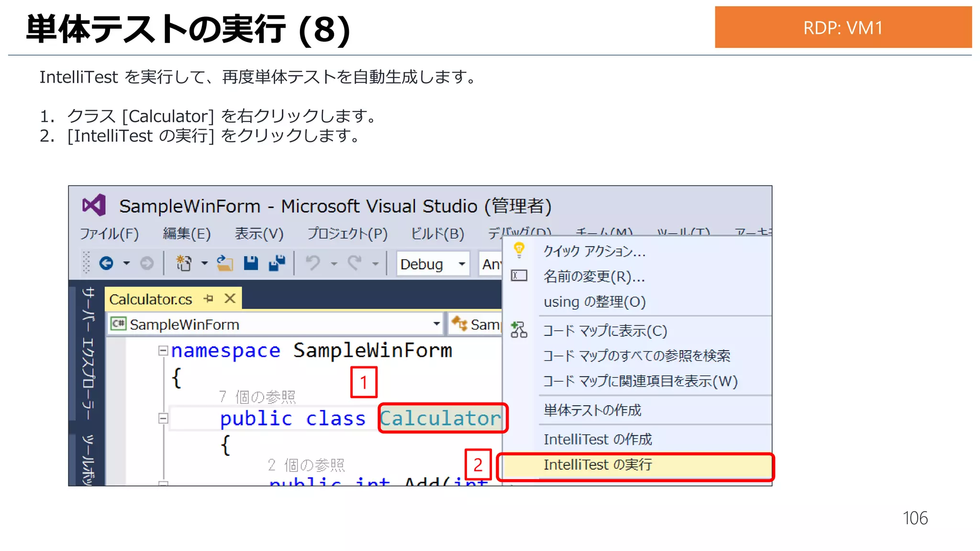Open the プロジェクト(P) menu
980x551 pixels.
[347, 233]
